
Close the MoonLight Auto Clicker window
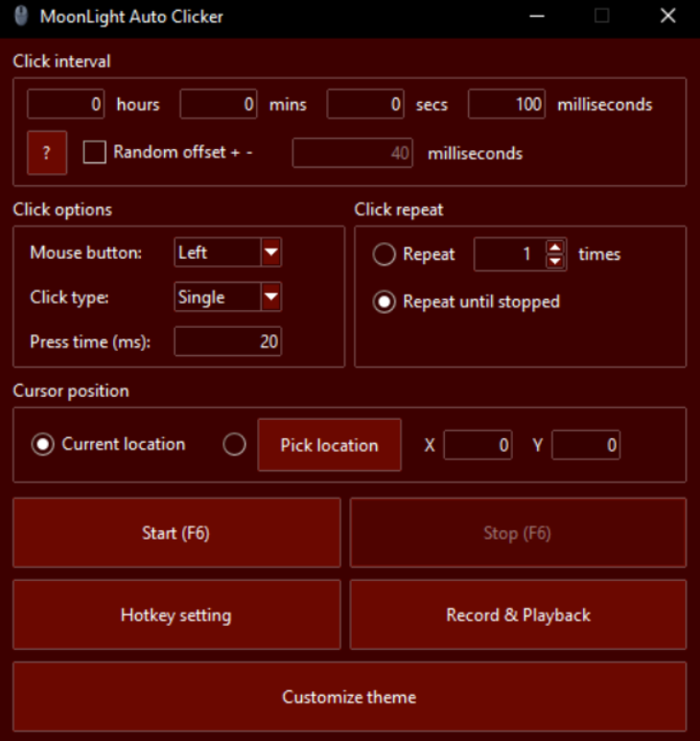click(x=668, y=16)
